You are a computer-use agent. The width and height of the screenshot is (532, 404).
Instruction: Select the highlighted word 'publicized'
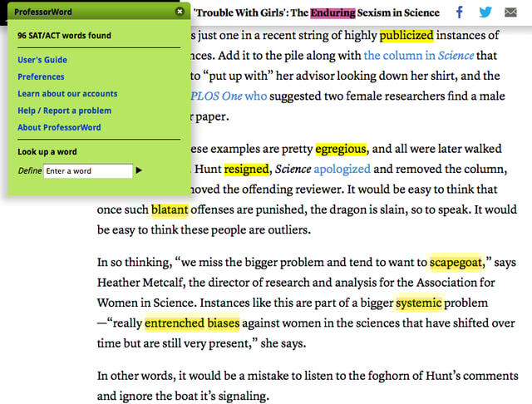coord(406,35)
